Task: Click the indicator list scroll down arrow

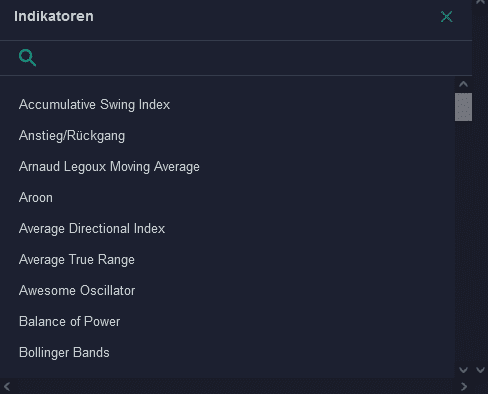Action: coord(463,370)
